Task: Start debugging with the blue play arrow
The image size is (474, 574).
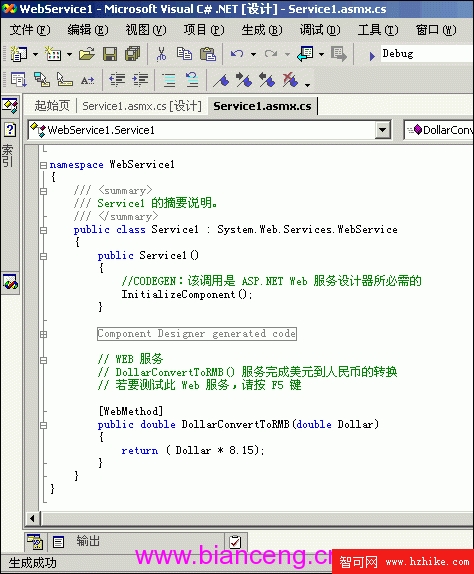Action: (372, 56)
